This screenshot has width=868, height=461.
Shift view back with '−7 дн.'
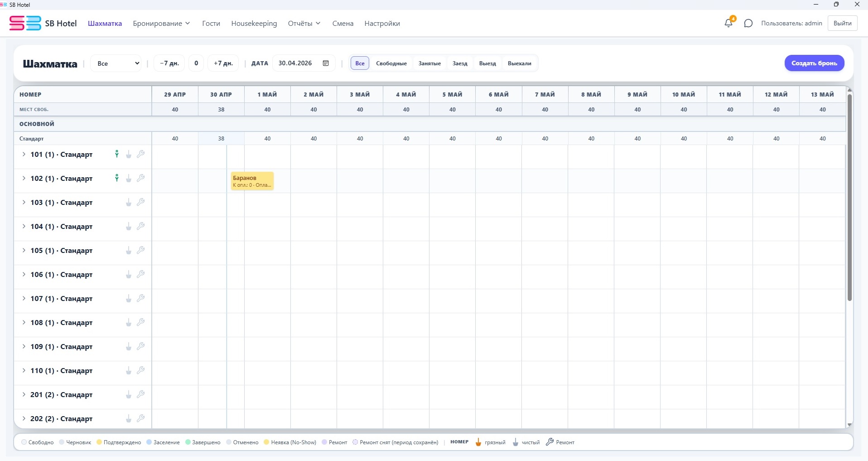tap(169, 63)
